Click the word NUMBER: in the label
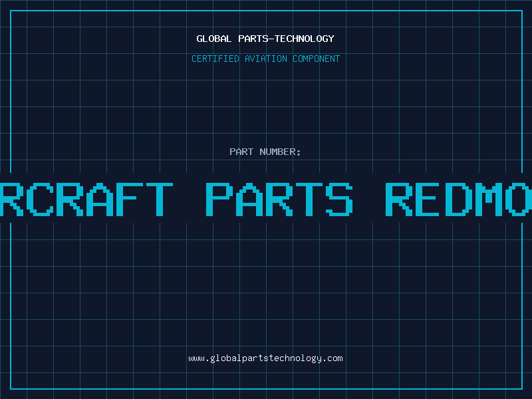 point(280,152)
